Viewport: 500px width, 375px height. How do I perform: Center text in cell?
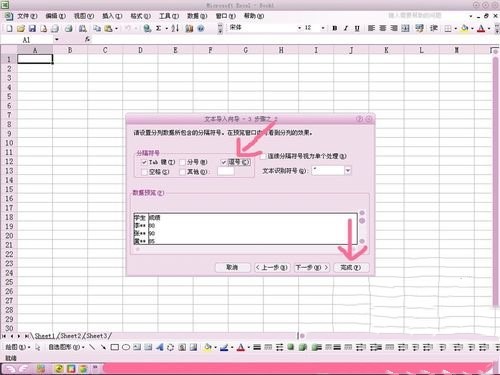coord(383,28)
